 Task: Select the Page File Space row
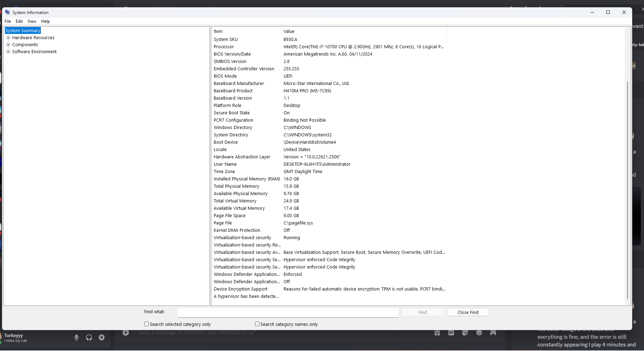[x=329, y=216]
